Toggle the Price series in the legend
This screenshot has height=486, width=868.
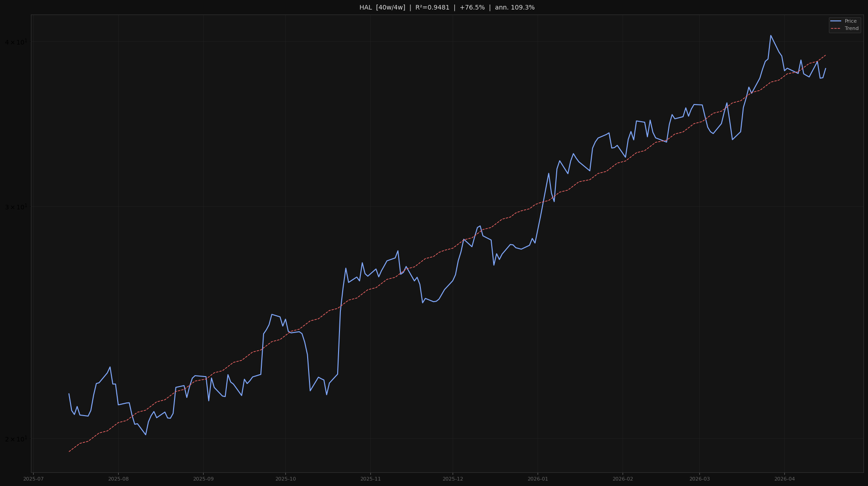pyautogui.click(x=851, y=21)
